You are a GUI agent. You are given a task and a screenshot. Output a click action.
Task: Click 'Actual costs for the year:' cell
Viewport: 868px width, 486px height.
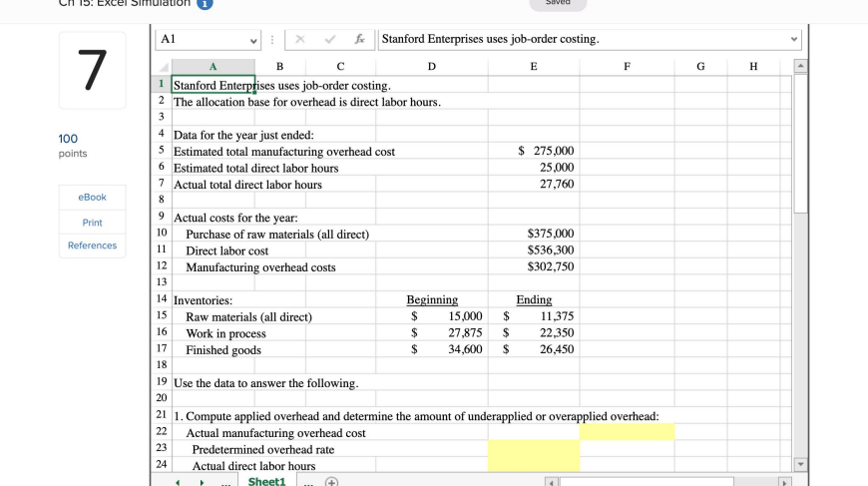235,218
